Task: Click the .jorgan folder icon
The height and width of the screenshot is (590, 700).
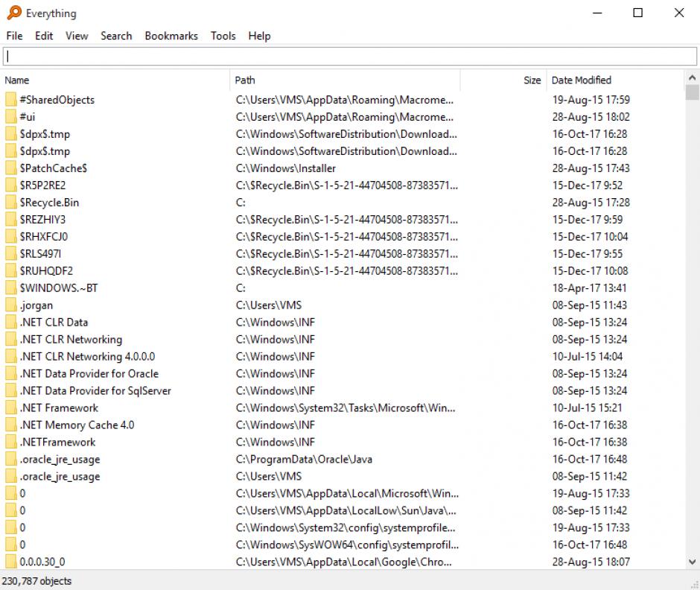Action: click(10, 305)
